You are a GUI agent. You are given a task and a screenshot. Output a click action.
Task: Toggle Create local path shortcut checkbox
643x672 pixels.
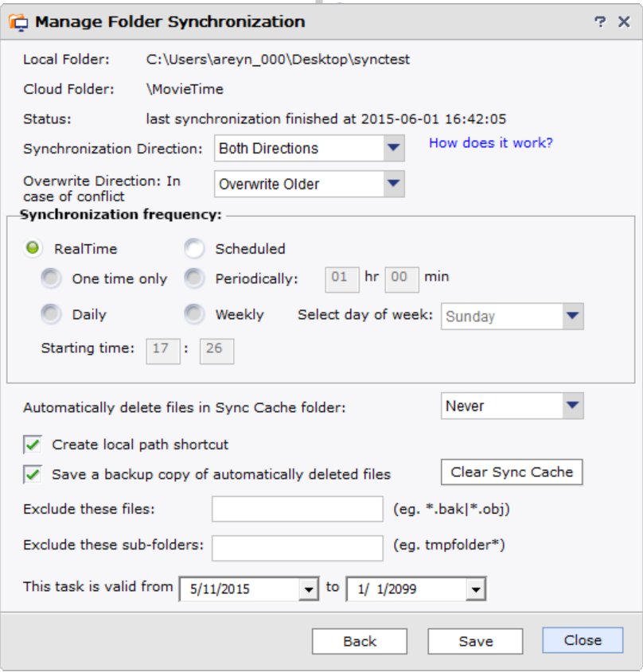(x=33, y=445)
